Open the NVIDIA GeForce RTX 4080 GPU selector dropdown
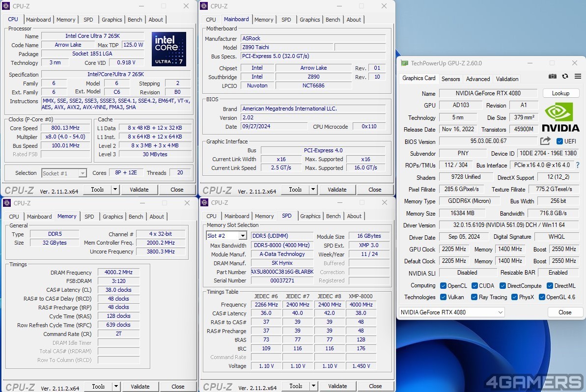586x392 pixels. (x=451, y=312)
